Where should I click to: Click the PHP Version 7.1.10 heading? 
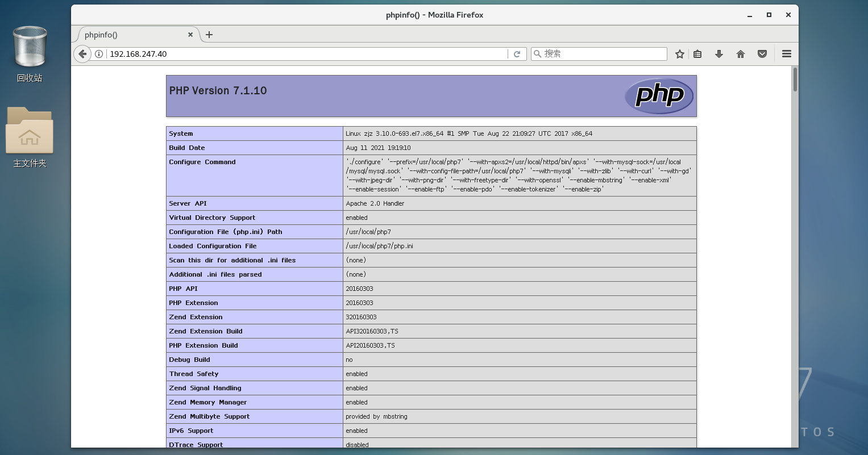[218, 91]
